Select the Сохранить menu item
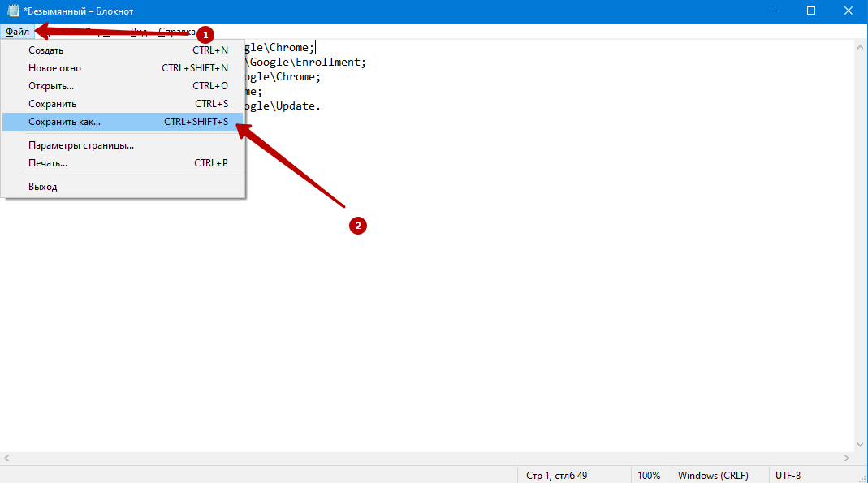Image resolution: width=868 pixels, height=483 pixels. [52, 104]
